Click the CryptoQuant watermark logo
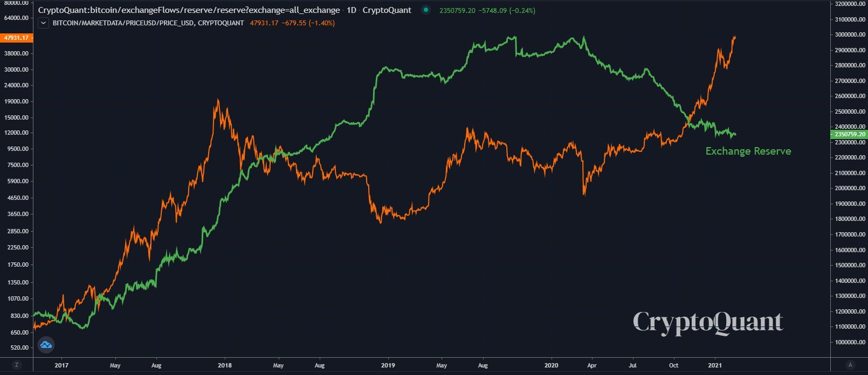The height and width of the screenshot is (375, 868). click(707, 322)
